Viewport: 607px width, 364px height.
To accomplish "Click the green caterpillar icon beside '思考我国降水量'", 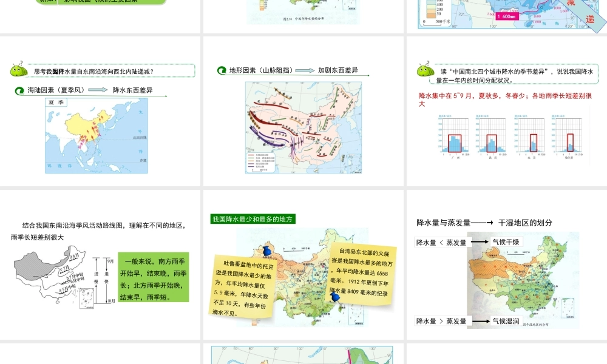I will [19, 69].
